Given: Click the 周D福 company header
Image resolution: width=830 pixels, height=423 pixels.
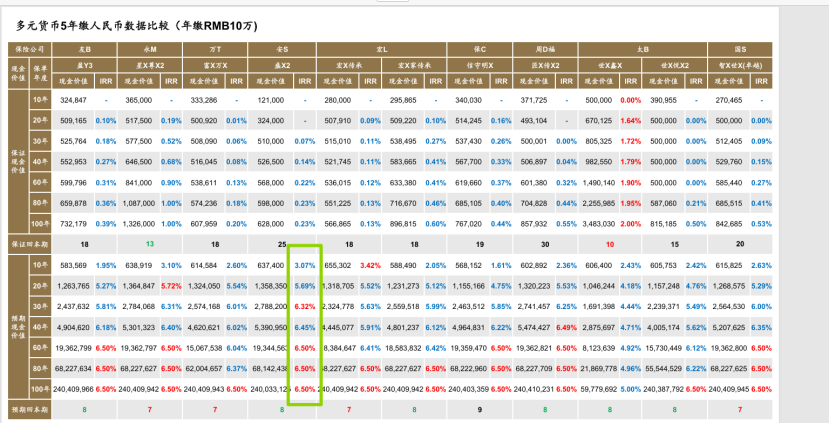Looking at the screenshot, I should [544, 48].
